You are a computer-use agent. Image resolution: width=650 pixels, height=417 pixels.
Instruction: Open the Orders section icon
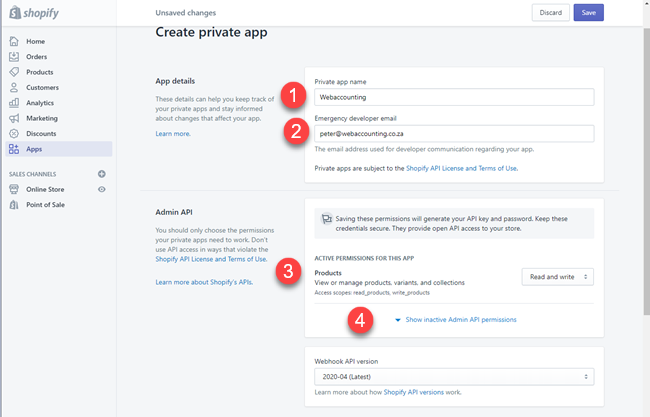pyautogui.click(x=14, y=57)
